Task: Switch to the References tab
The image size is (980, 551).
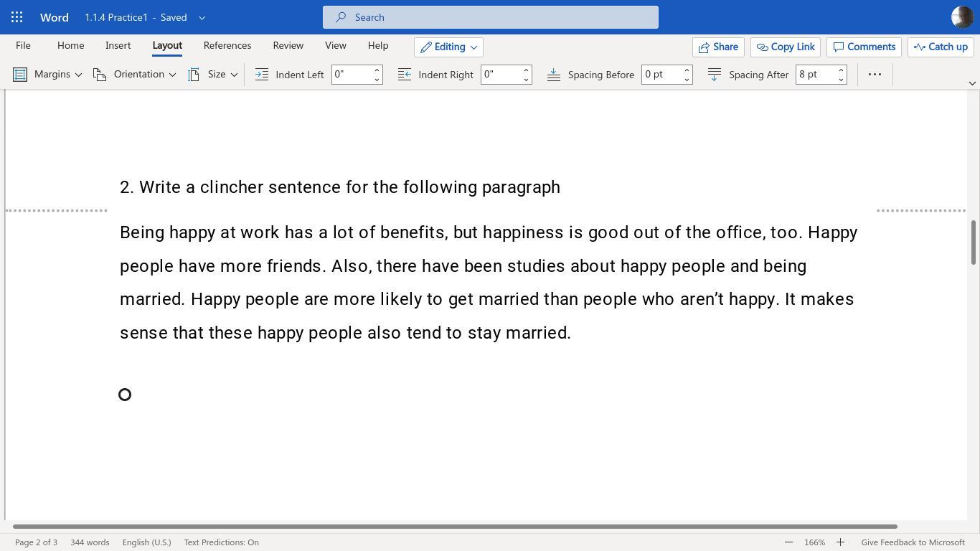Action: [x=227, y=46]
